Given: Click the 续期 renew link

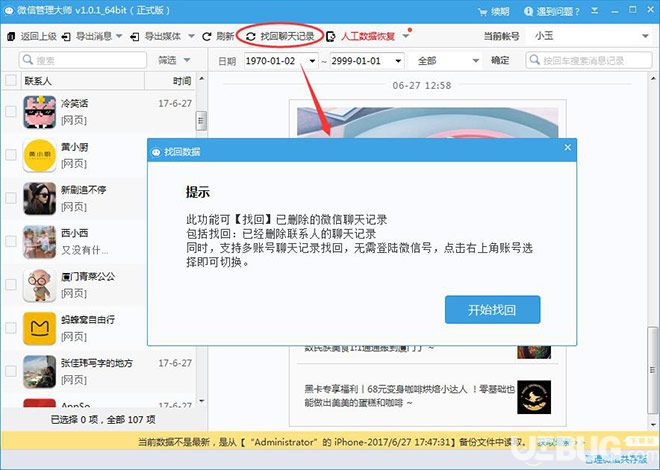Looking at the screenshot, I should [500, 12].
